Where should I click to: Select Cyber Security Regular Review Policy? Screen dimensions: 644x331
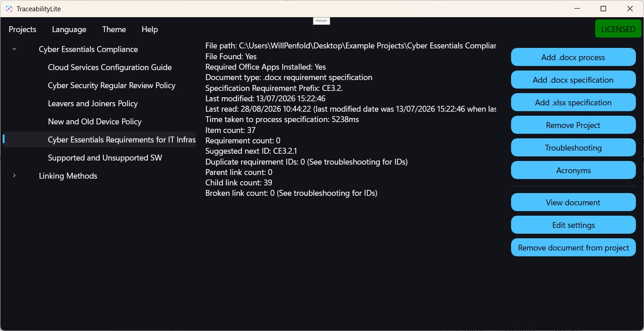112,85
